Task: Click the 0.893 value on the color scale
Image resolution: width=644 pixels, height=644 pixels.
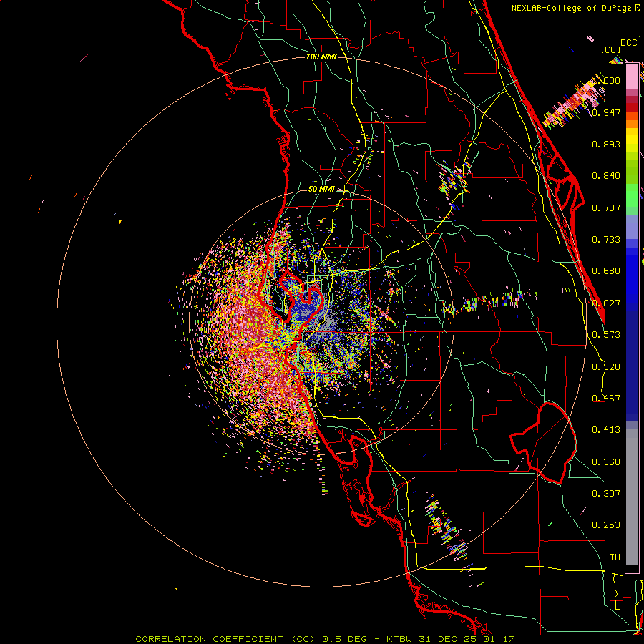Action: click(606, 144)
